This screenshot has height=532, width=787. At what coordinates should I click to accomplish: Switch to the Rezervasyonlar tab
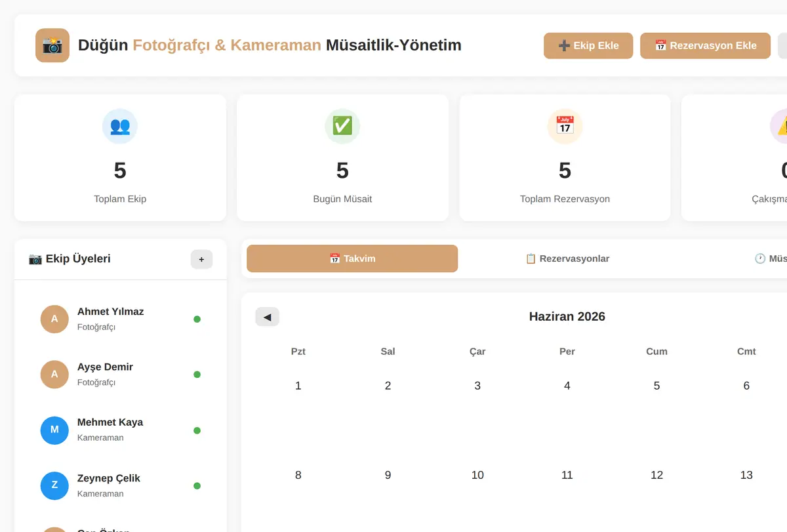click(x=567, y=258)
